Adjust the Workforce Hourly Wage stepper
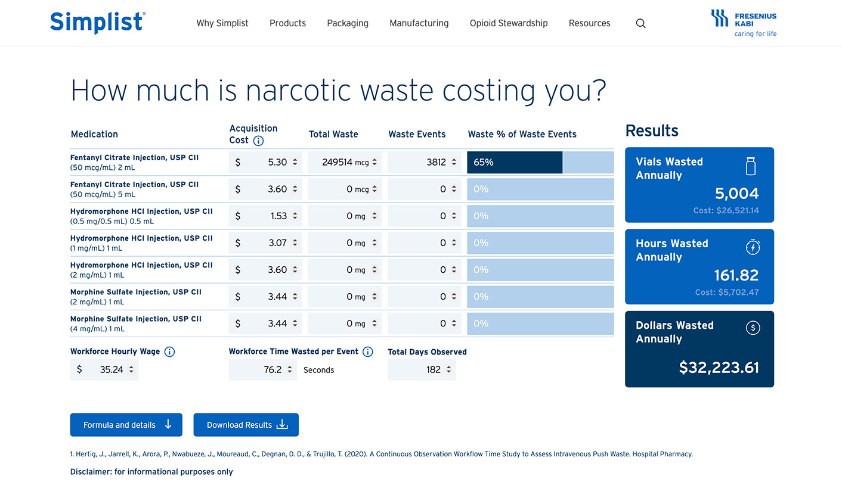Screen dimensions: 842x504 click(131, 369)
